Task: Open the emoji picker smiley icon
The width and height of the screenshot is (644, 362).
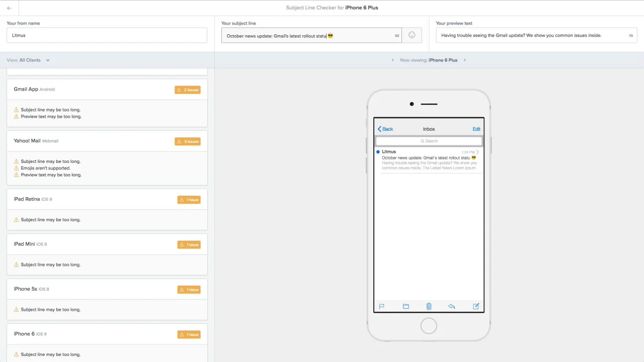Action: (412, 35)
